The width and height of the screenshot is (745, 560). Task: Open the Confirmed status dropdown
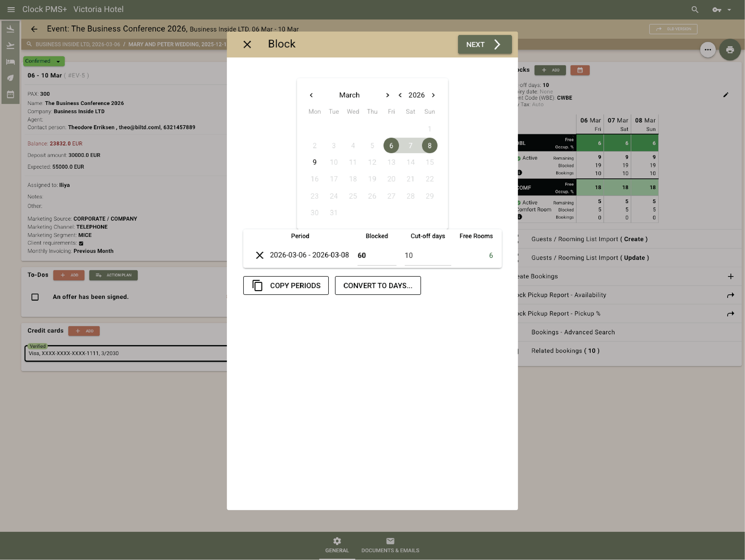pos(44,61)
